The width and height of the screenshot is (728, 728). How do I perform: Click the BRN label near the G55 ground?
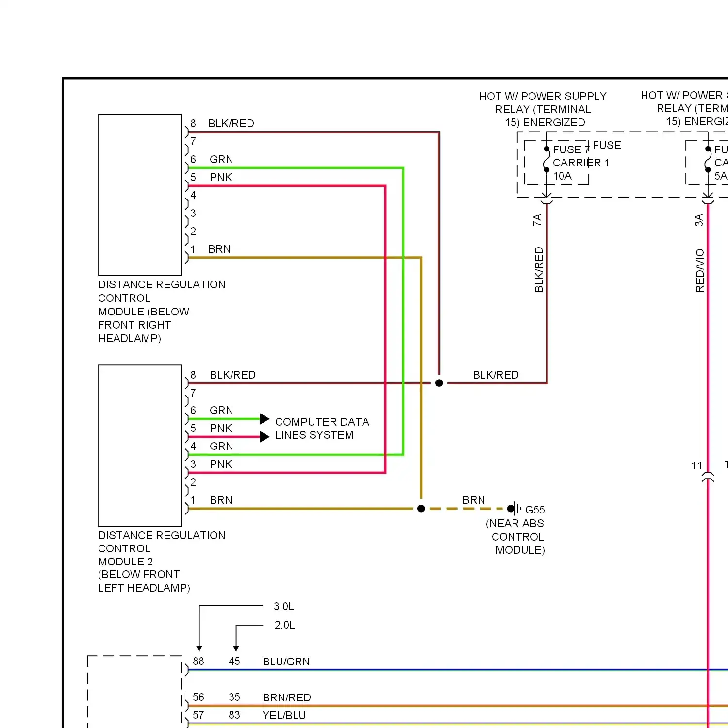pyautogui.click(x=474, y=500)
